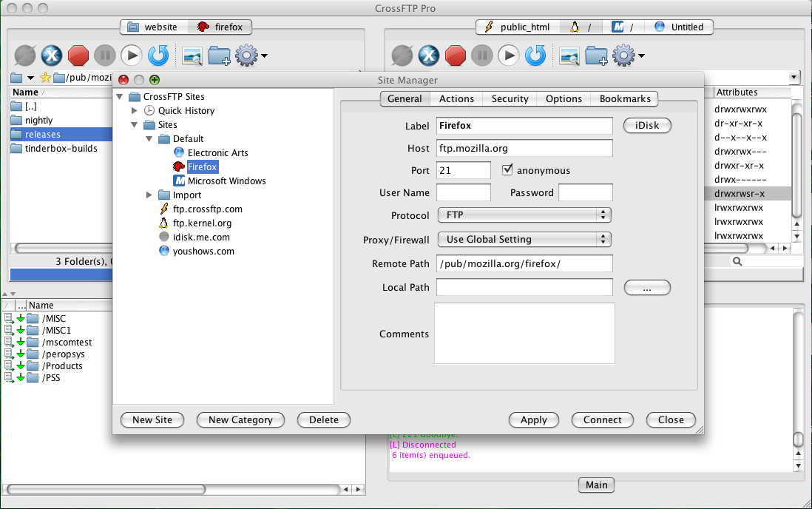Viewport: 812px width, 509px height.
Task: Click the new folder icon in right toolbar
Action: 596,55
